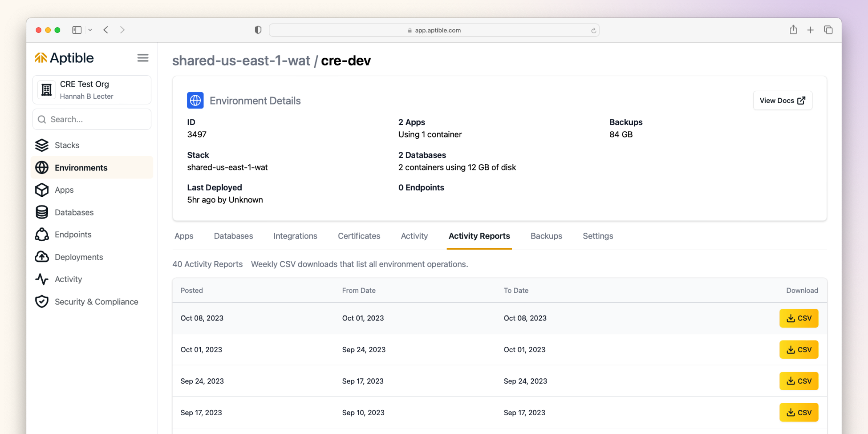This screenshot has width=868, height=434.
Task: Click the Safari privacy shield icon
Action: click(258, 30)
